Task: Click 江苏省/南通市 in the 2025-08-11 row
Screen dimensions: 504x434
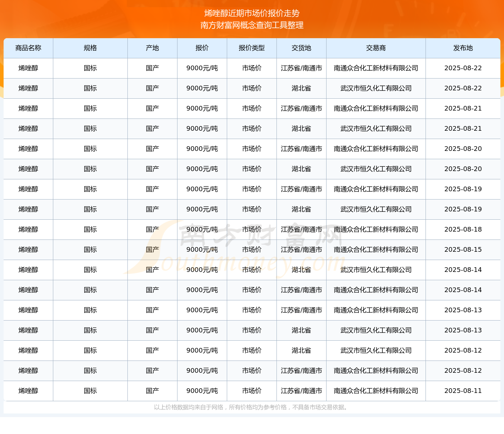Action: tap(302, 391)
